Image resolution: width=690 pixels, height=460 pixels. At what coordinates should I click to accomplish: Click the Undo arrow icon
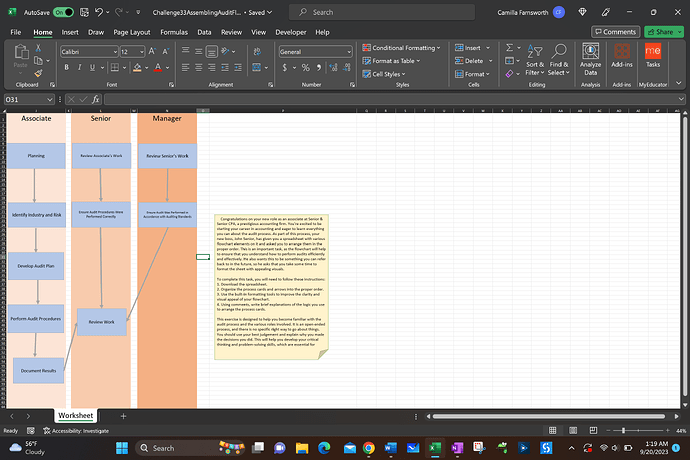pyautogui.click(x=99, y=12)
